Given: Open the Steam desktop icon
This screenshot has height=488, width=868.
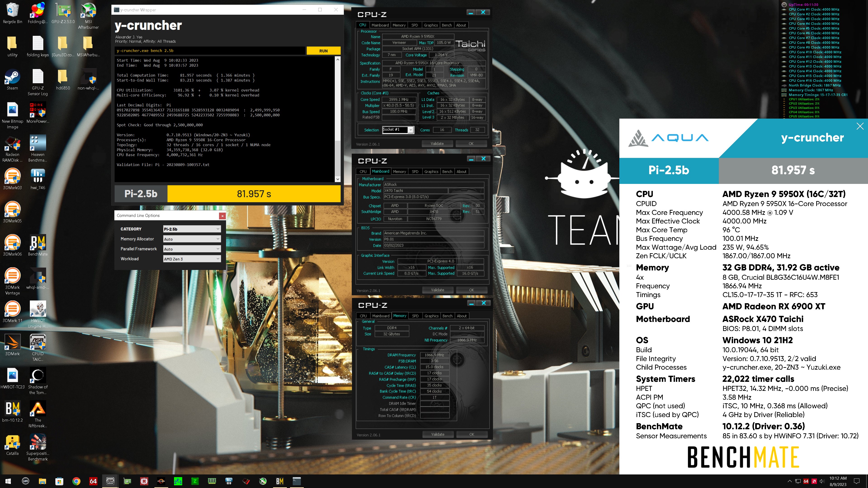Looking at the screenshot, I should 12,80.
